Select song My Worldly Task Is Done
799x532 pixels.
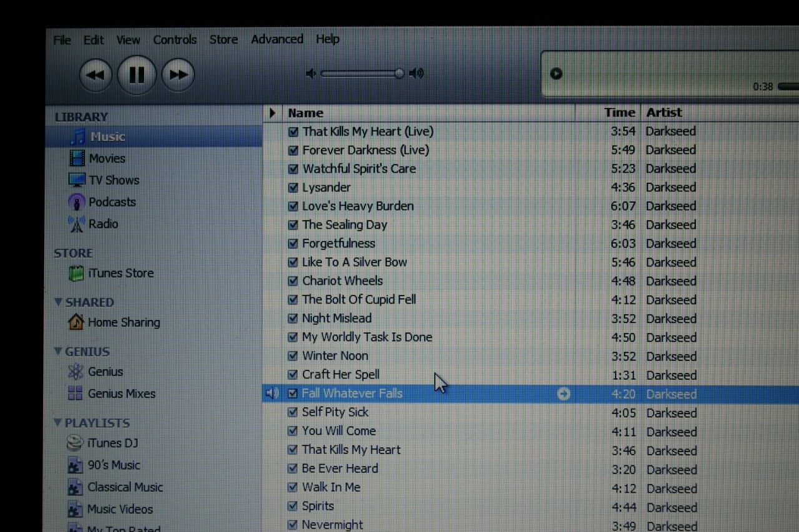pos(367,337)
